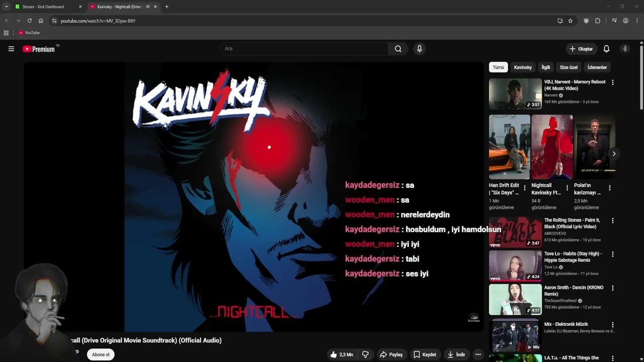Image resolution: width=644 pixels, height=362 pixels.
Task: Select the İlgili filter chip
Action: 546,67
